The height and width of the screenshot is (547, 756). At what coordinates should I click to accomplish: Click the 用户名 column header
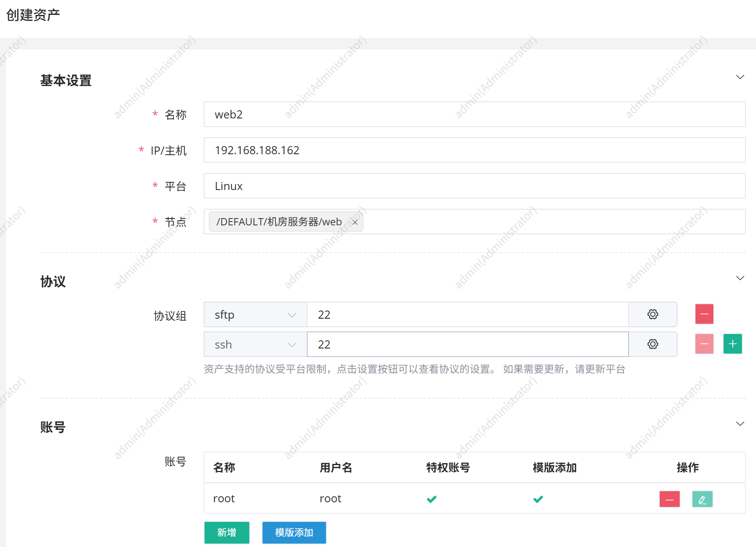(336, 467)
